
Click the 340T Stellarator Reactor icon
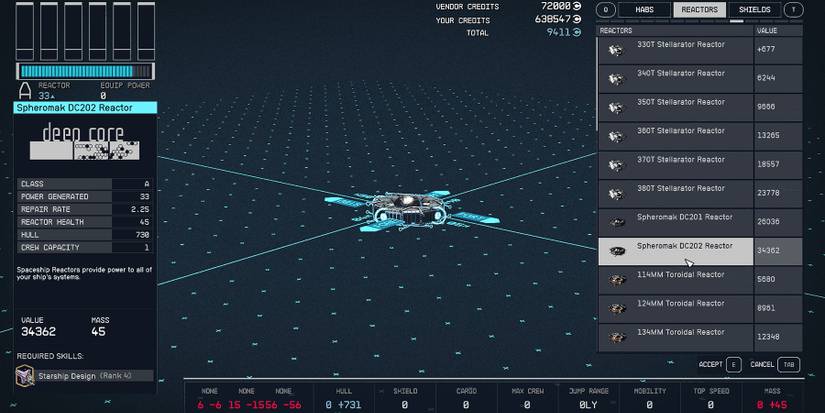pos(616,79)
